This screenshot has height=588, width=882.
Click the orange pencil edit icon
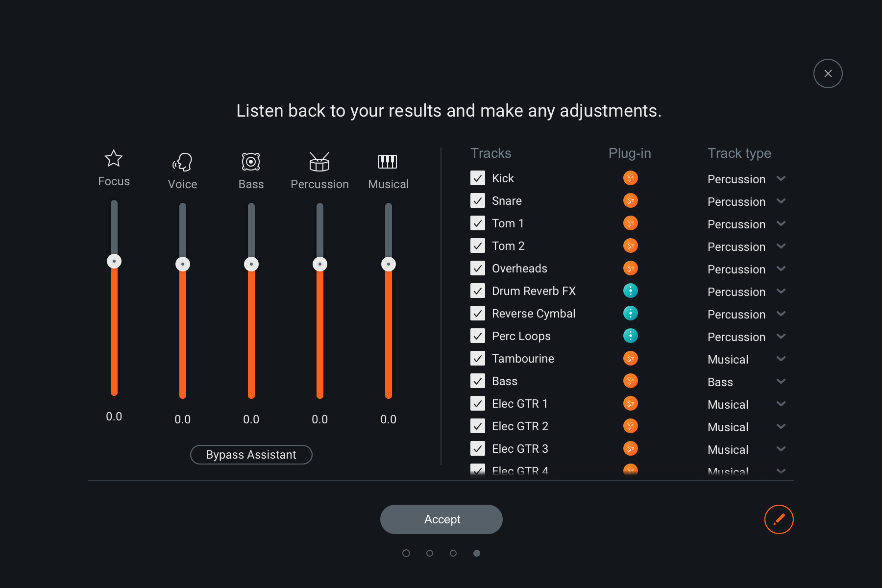click(x=779, y=519)
